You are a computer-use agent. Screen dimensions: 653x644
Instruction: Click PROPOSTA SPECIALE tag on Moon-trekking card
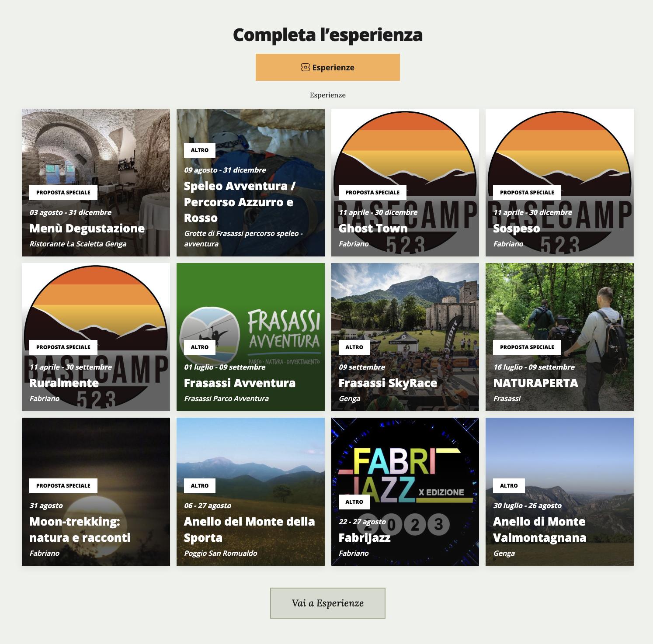coord(63,486)
